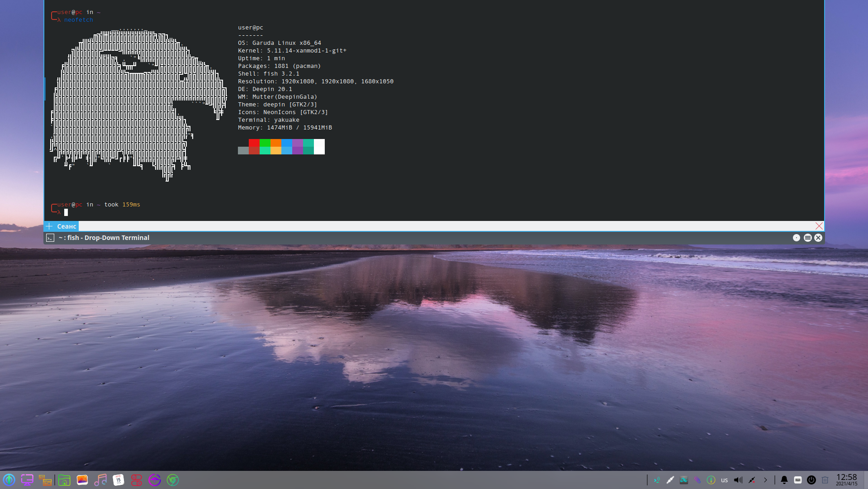Open the volume speaker tray icon
This screenshot has height=489, width=868.
click(738, 480)
